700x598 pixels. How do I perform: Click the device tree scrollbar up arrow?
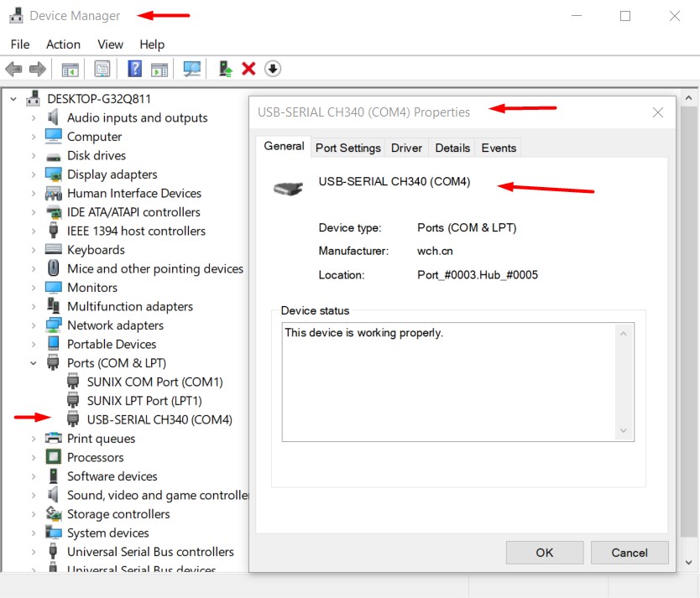pos(689,97)
